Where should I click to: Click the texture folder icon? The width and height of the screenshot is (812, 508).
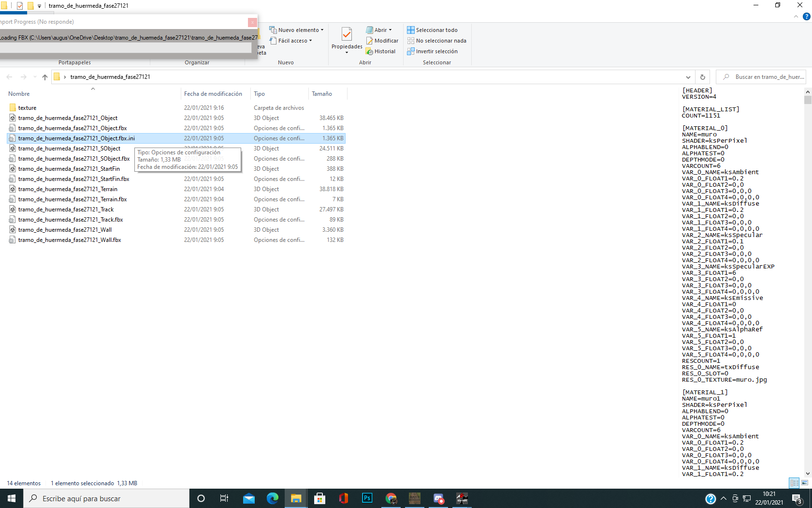point(13,107)
